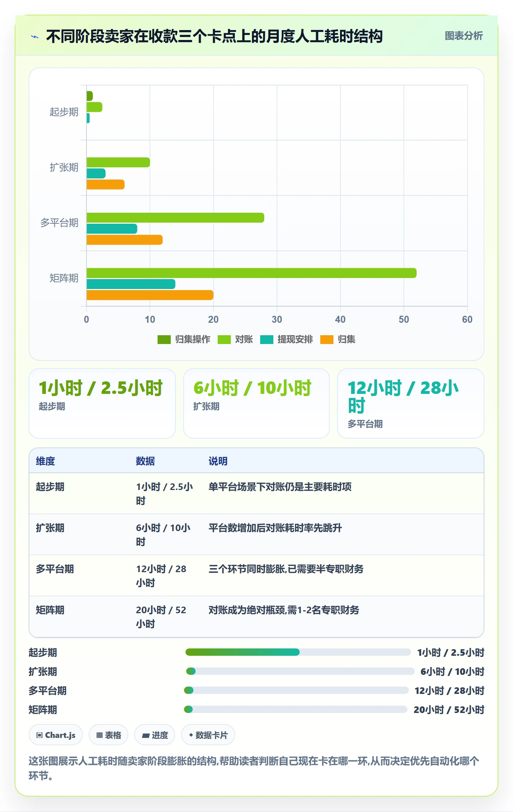Open the 1小时 / 2.5小时 data card

[102, 403]
